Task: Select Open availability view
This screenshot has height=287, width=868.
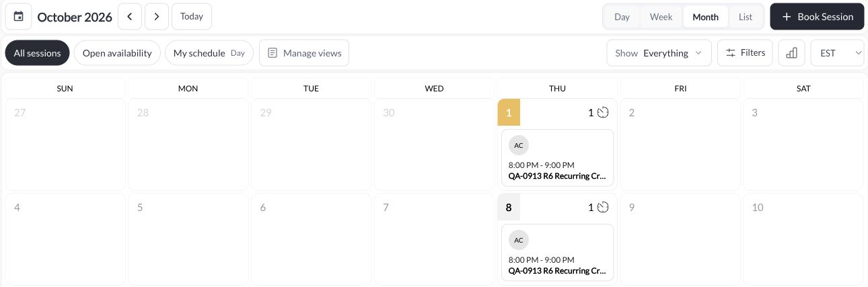Action: (117, 53)
